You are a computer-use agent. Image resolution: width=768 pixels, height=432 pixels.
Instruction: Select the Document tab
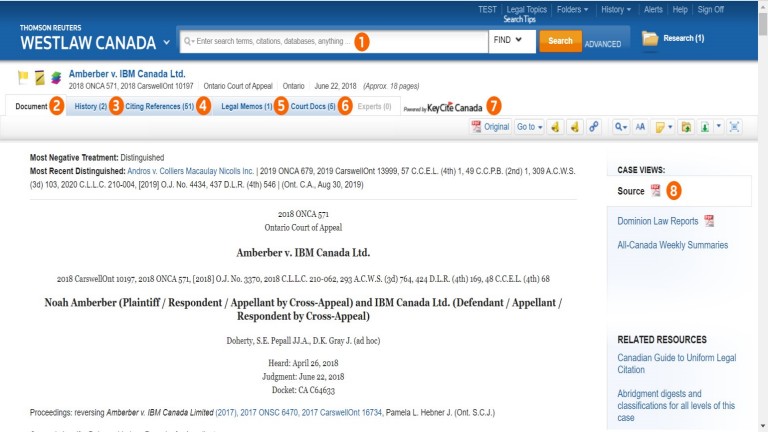(x=31, y=106)
